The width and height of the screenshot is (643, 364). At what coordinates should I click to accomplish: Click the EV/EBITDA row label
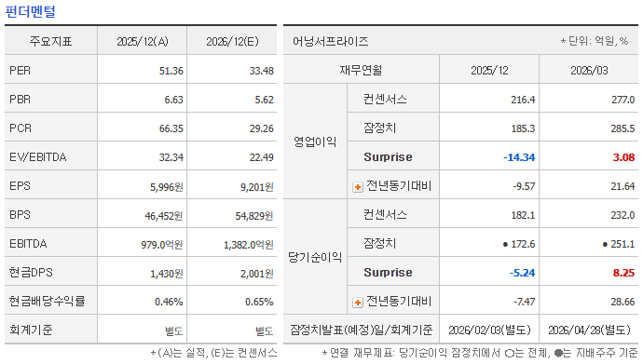tap(37, 157)
